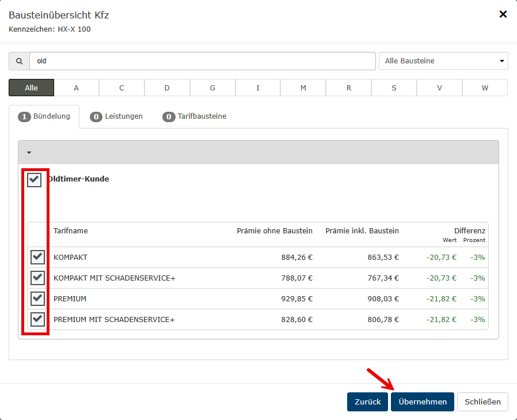
Task: Toggle the PREMIUM row checkbox
Action: pyautogui.click(x=37, y=298)
